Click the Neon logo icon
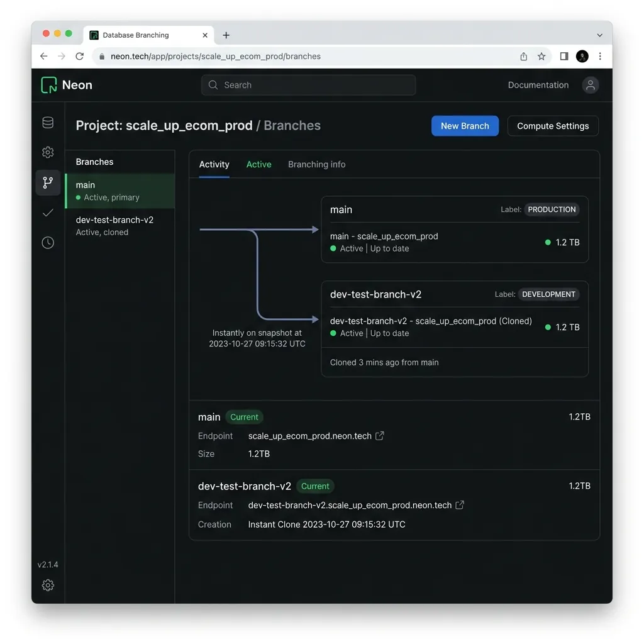 tap(49, 85)
